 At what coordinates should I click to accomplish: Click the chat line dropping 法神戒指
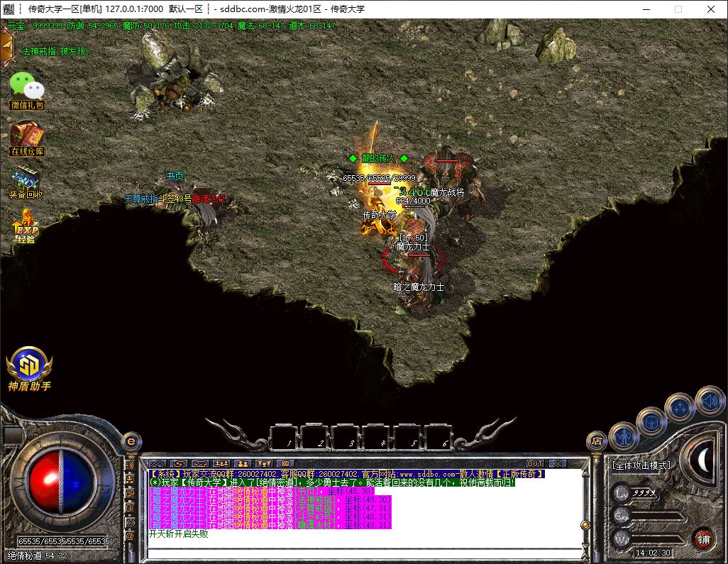tap(270, 499)
